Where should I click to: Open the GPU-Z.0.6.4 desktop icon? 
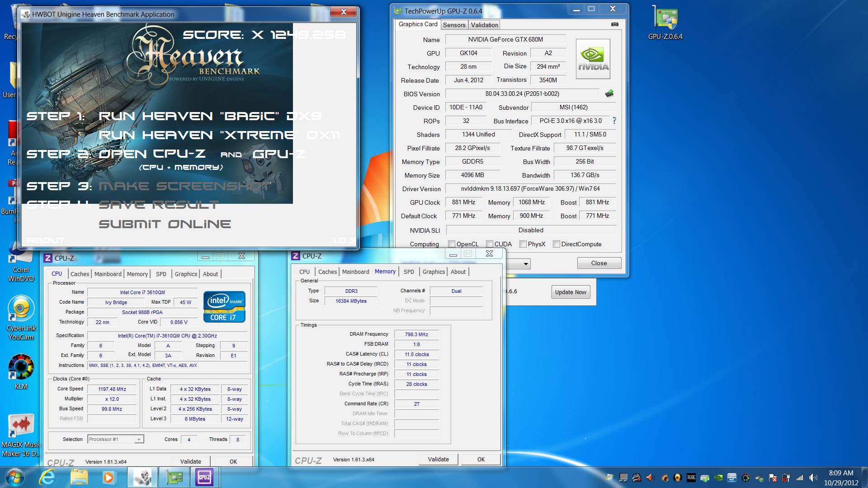click(665, 23)
